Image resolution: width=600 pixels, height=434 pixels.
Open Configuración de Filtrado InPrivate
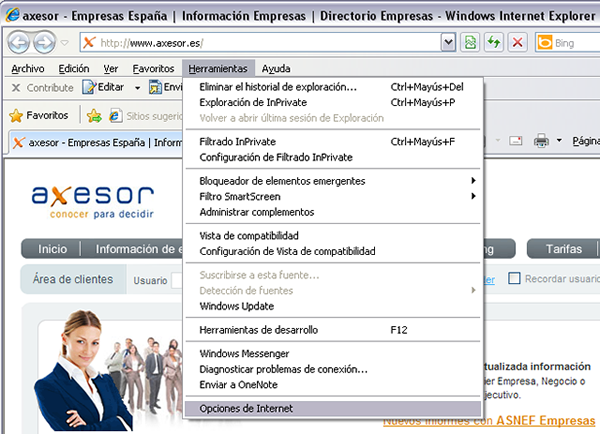coord(333,157)
